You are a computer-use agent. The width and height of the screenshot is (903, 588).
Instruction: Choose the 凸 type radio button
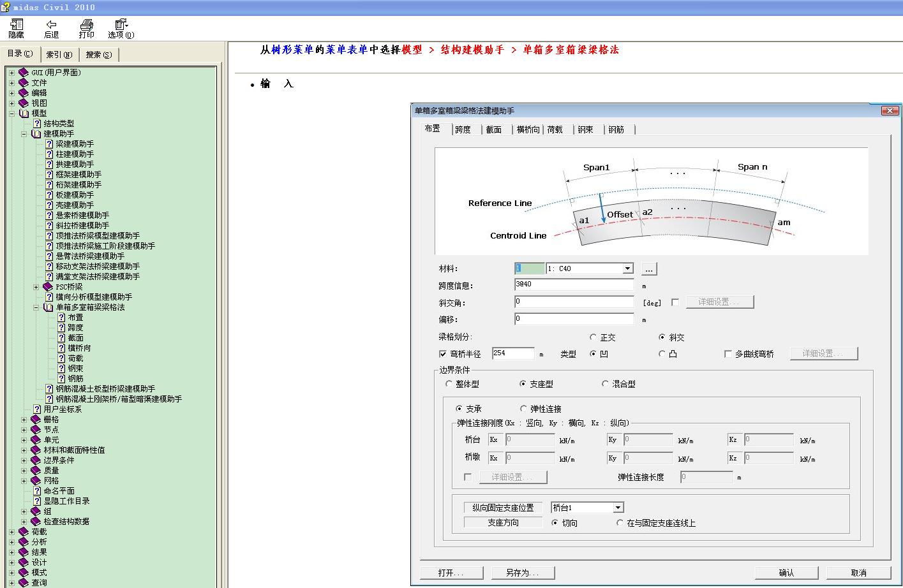coord(662,354)
